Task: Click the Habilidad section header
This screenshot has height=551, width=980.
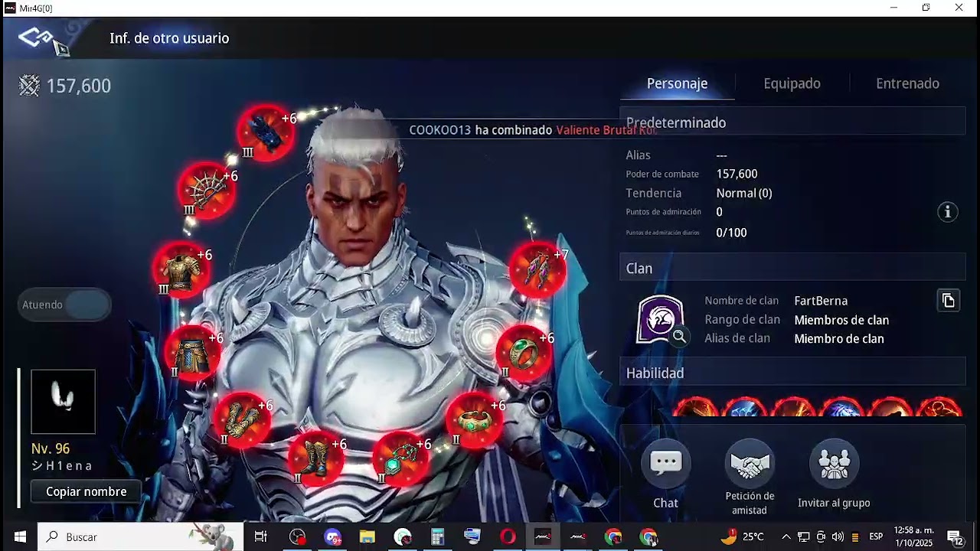Action: [x=792, y=373]
